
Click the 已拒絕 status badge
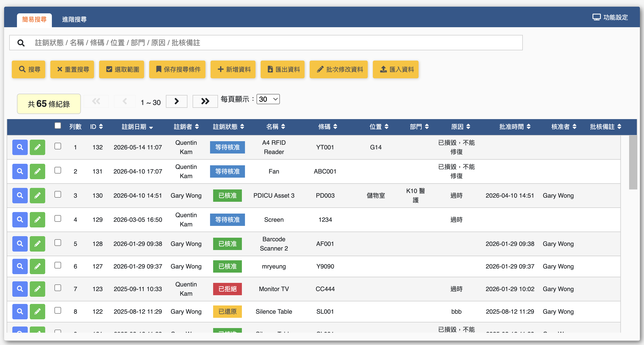(x=228, y=289)
